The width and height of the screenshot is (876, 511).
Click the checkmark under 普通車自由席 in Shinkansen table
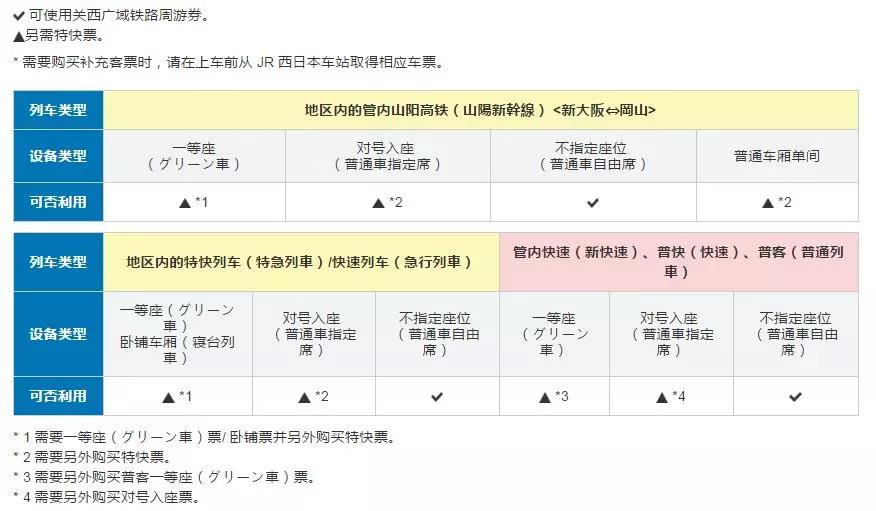pos(593,203)
